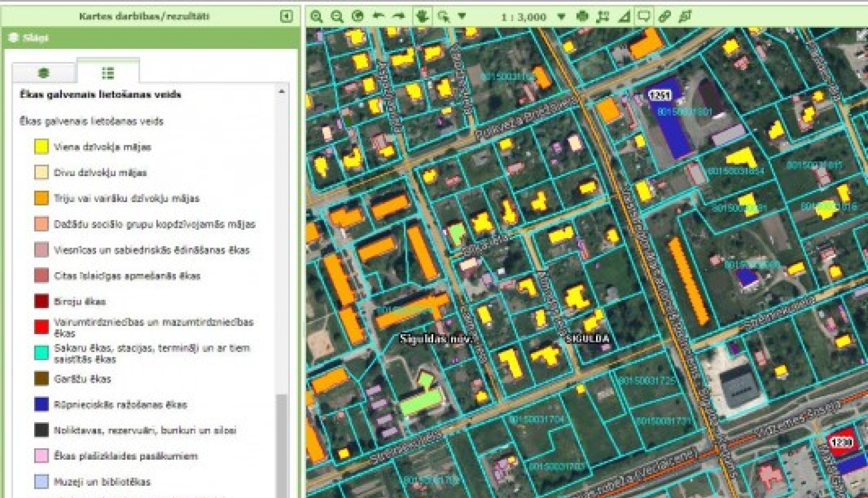Click Noliktavas, rezervuāri, bunkuri legend text
Image resolution: width=868 pixels, height=498 pixels.
(x=145, y=430)
